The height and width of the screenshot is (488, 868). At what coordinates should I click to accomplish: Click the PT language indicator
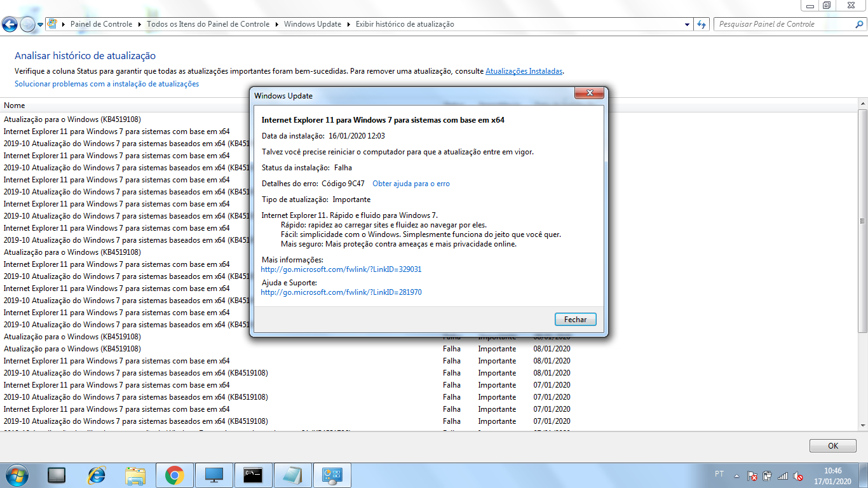719,474
